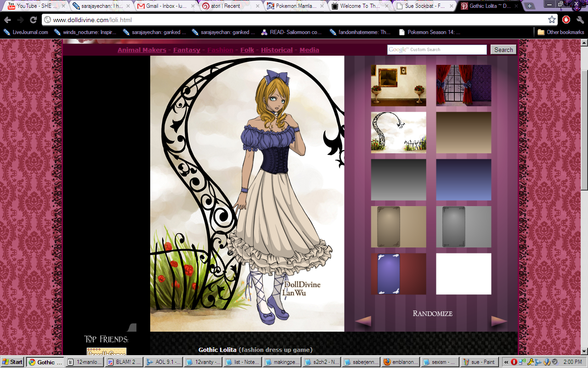Select the plain white background swatch
Viewport: 588px width, 368px height.
point(463,274)
